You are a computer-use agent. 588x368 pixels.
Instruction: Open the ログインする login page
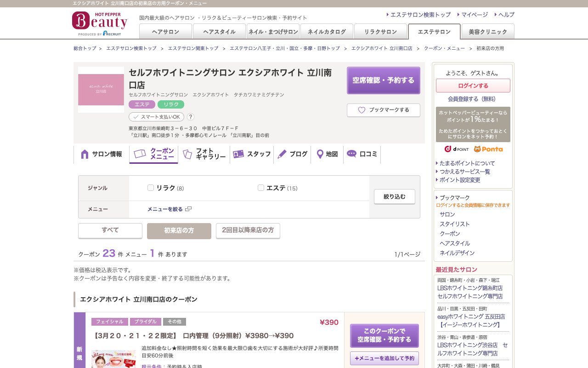(x=473, y=86)
